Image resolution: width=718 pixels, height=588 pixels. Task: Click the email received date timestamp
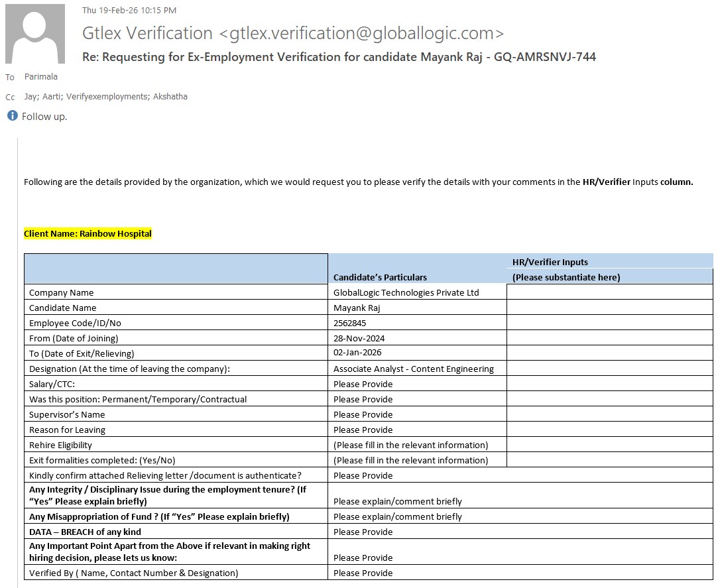click(129, 10)
